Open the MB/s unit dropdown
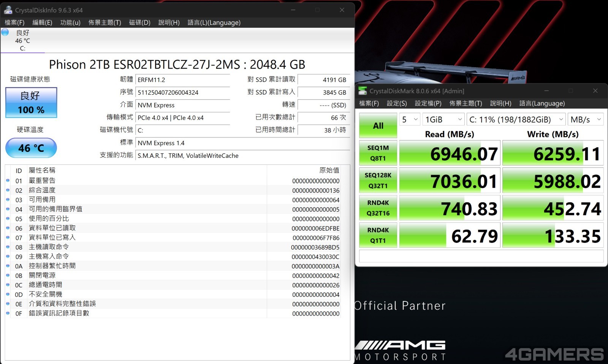This screenshot has height=364, width=608. pyautogui.click(x=585, y=120)
